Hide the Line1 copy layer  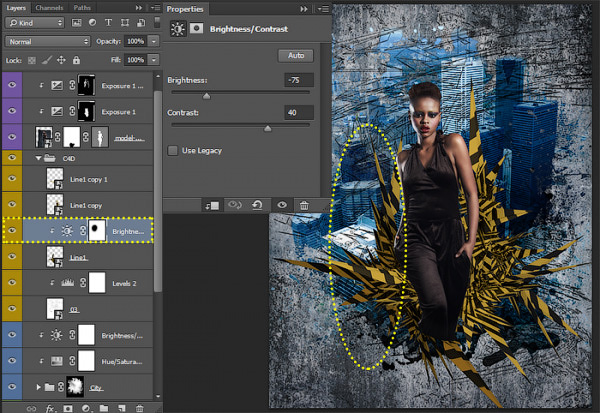click(12, 204)
